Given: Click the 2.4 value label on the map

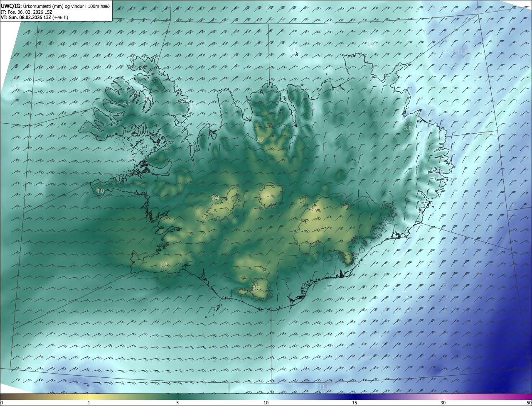Looking at the screenshot, I should tap(216, 198).
